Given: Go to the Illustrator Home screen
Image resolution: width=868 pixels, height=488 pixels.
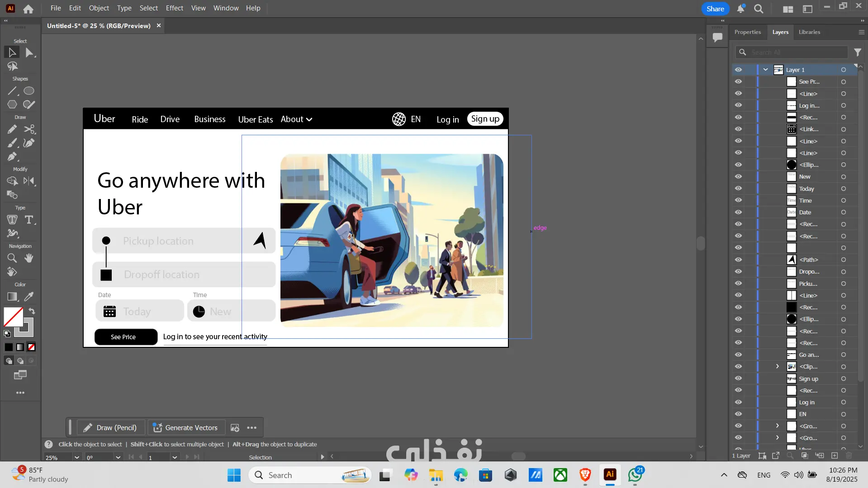Looking at the screenshot, I should 28,9.
